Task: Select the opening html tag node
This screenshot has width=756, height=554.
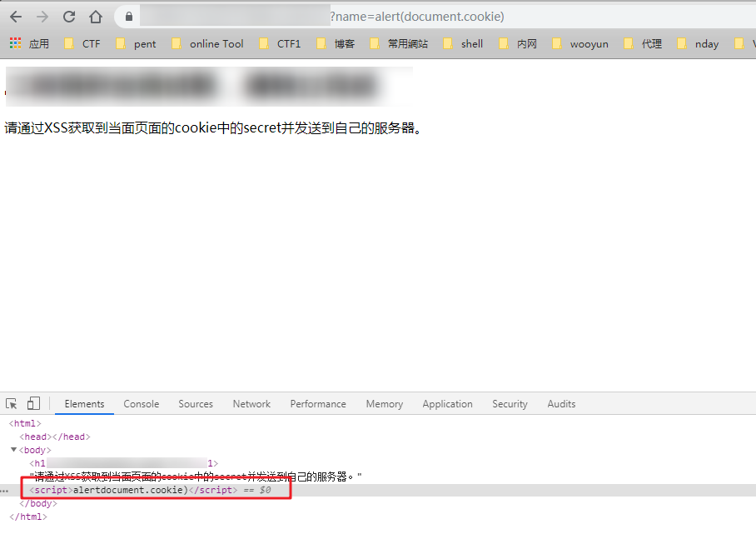Action: pos(25,424)
